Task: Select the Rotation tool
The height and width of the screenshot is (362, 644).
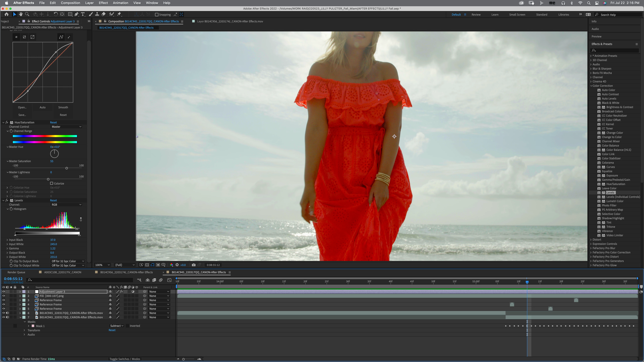Action: tap(55, 14)
